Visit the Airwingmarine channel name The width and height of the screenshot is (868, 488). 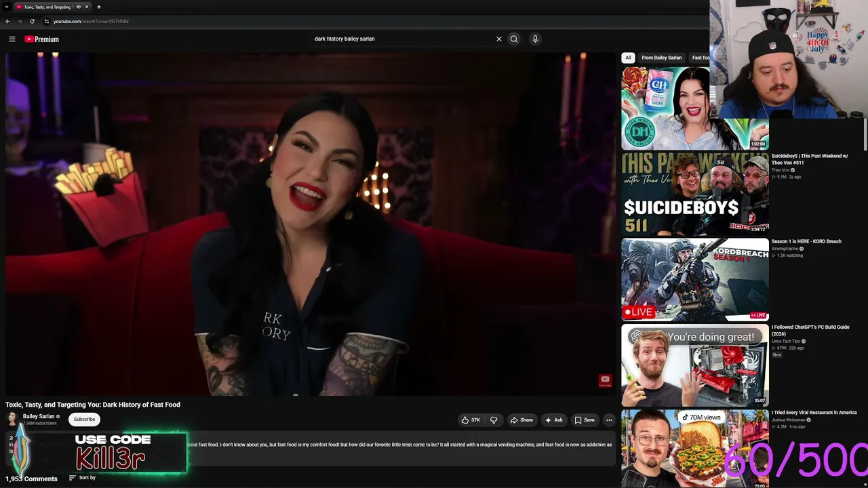click(785, 249)
